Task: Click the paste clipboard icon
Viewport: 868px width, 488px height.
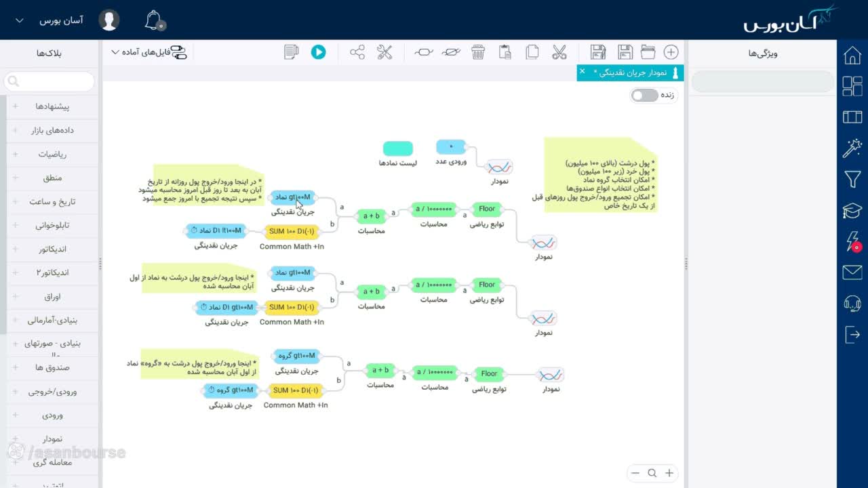Action: coord(505,52)
